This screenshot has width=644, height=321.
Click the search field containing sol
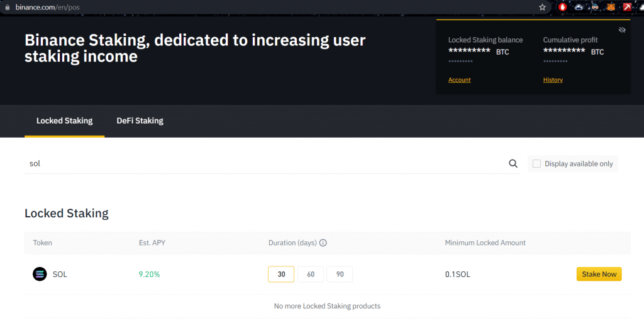pyautogui.click(x=264, y=163)
